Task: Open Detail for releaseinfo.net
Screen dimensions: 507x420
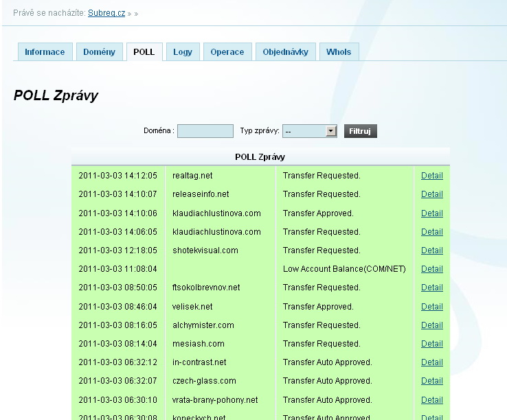Action: coord(431,194)
